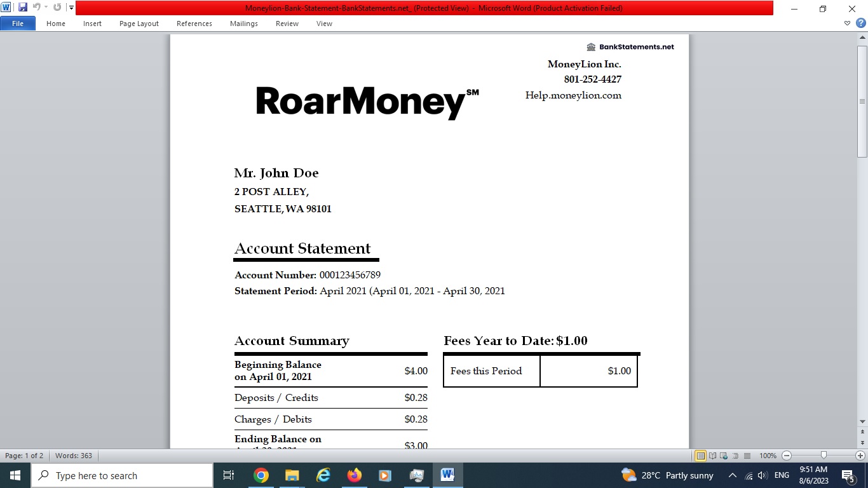The image size is (868, 488).
Task: Open the File tab
Action: tap(18, 24)
